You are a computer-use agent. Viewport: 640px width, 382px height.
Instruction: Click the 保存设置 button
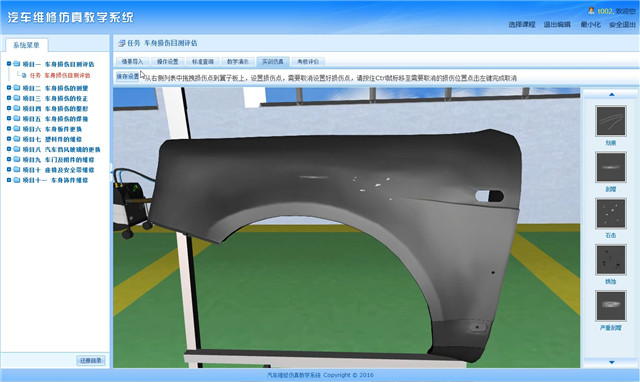(x=128, y=76)
